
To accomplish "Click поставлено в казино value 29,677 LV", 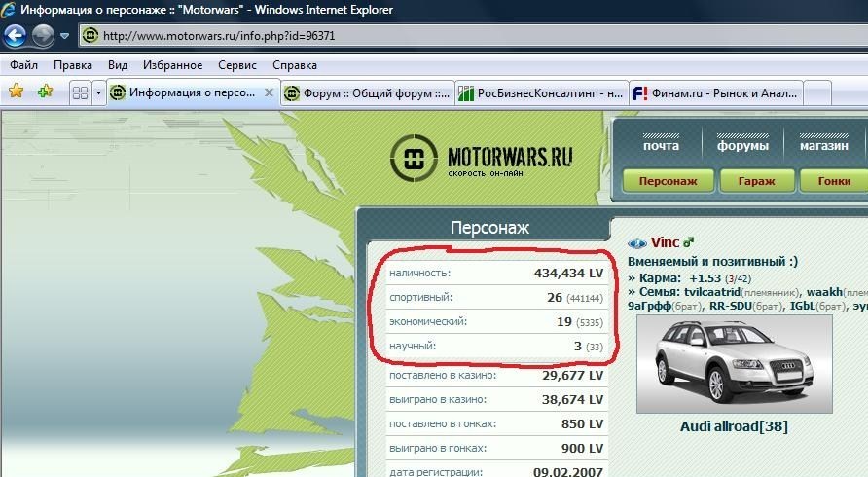I will 572,375.
